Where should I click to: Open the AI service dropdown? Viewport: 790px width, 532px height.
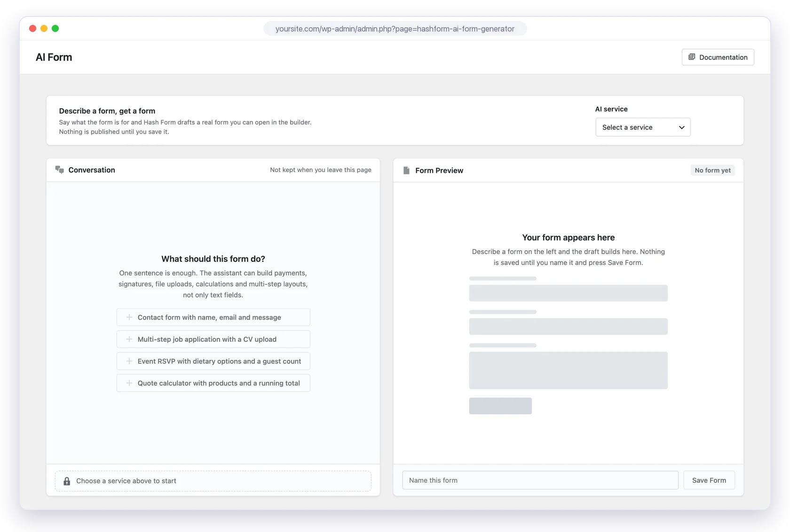[643, 127]
